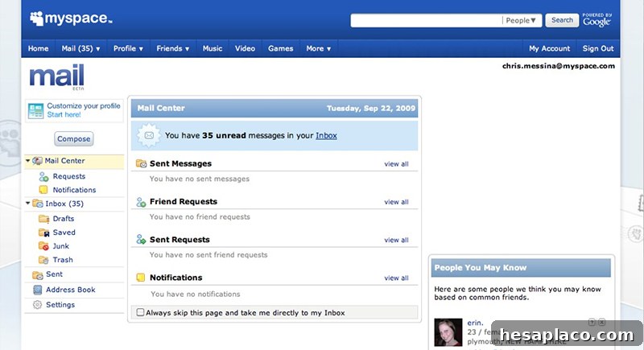
Task: Click the Settings gear icon
Action: point(37,305)
